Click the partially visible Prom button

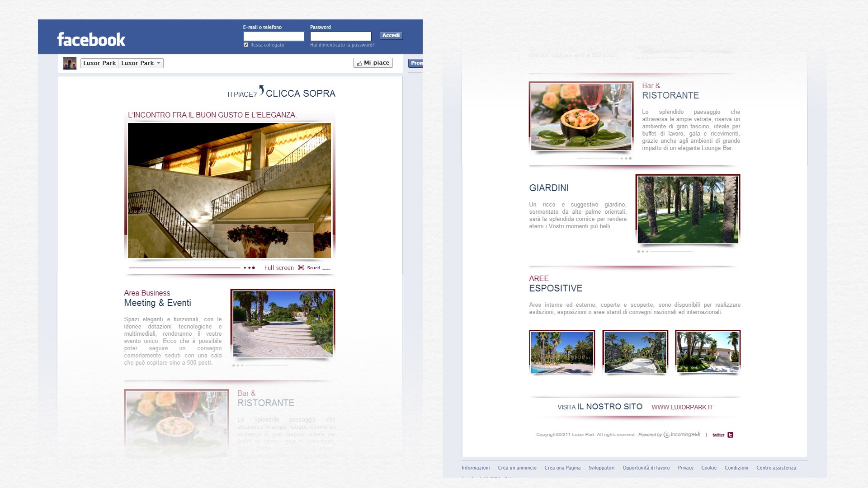pyautogui.click(x=415, y=63)
